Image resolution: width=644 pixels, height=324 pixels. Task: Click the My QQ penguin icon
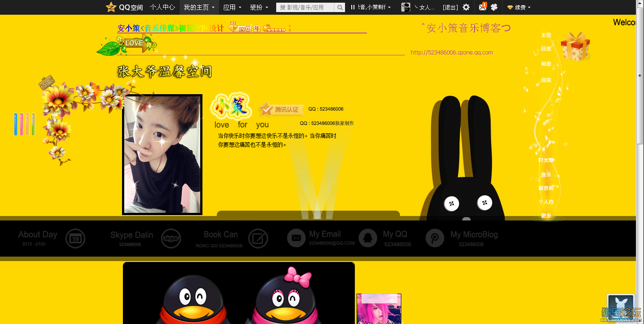368,238
